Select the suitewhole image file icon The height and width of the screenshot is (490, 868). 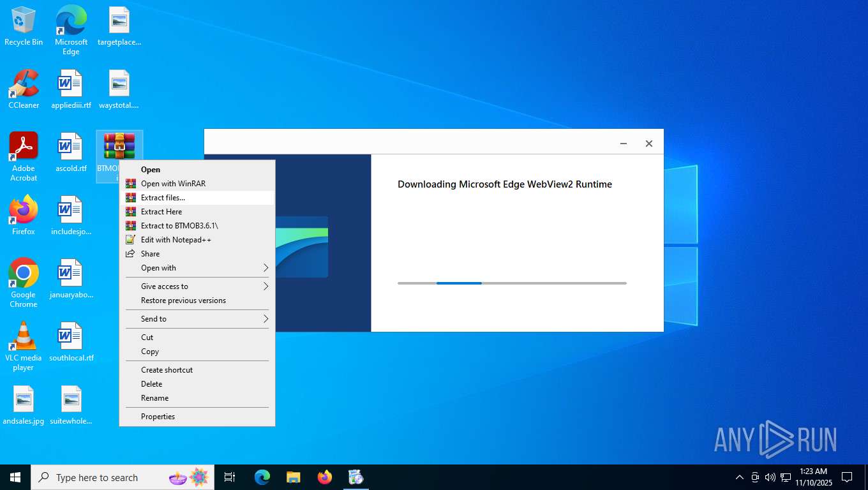[71, 405]
